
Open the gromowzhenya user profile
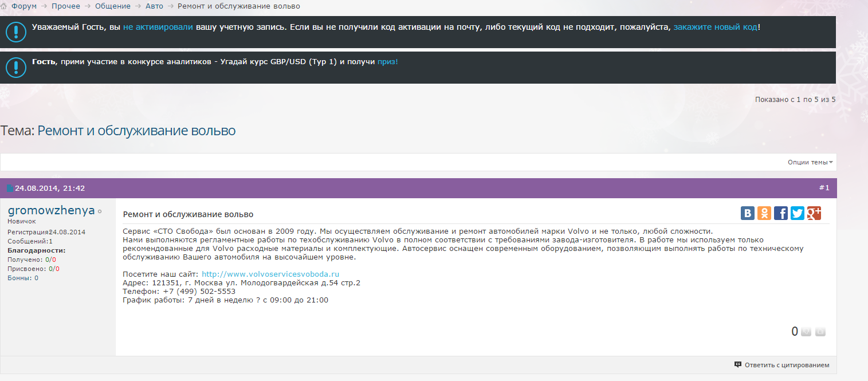tap(52, 210)
